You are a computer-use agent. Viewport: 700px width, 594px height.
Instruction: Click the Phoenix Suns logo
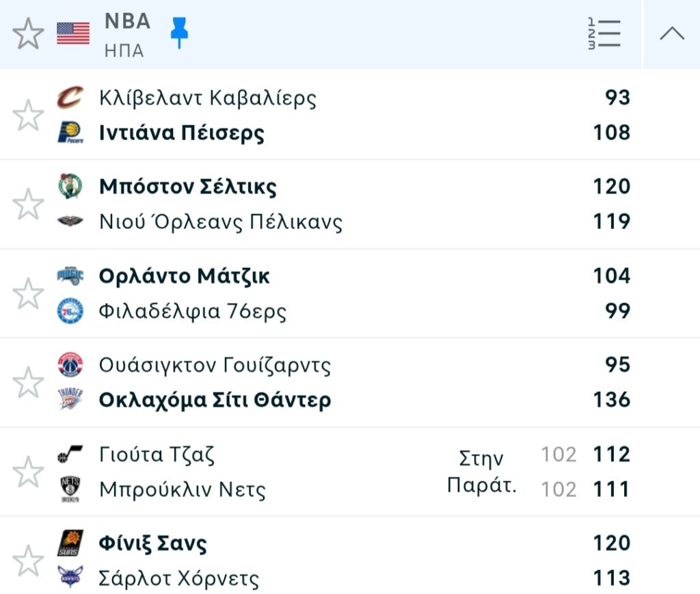pos(70,543)
